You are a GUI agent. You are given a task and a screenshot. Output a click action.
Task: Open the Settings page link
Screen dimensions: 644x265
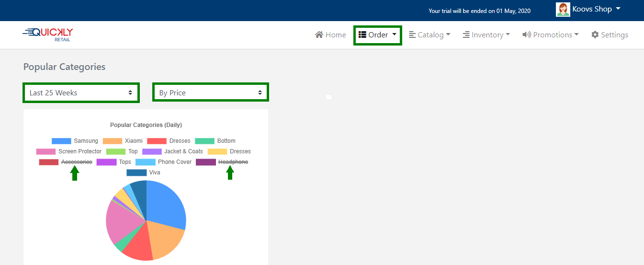pos(614,35)
